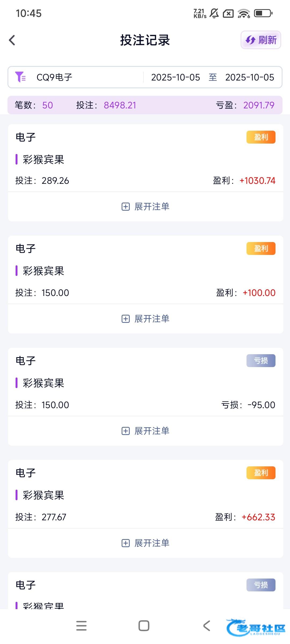290x644 pixels.
Task: Select the start date 2025-10-05
Action: 176,77
